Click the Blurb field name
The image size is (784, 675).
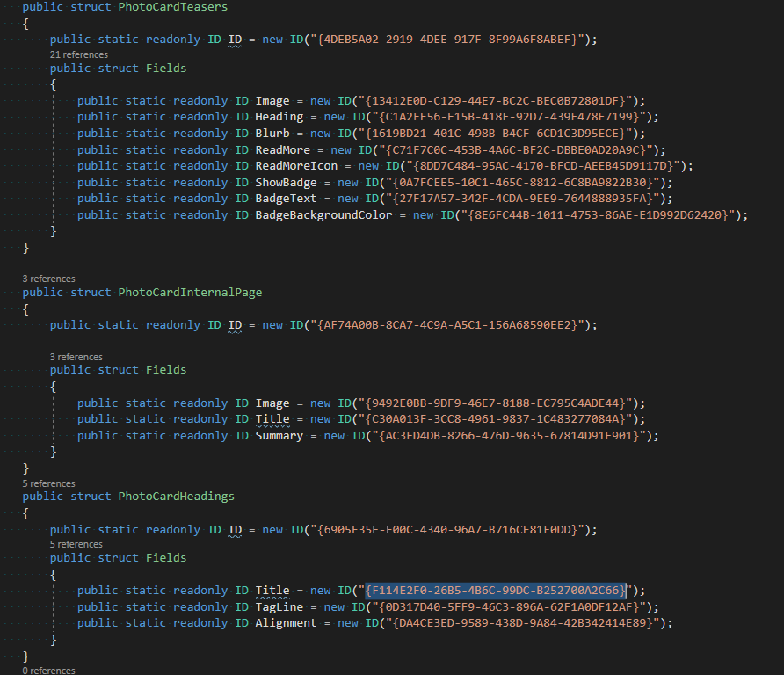[272, 132]
